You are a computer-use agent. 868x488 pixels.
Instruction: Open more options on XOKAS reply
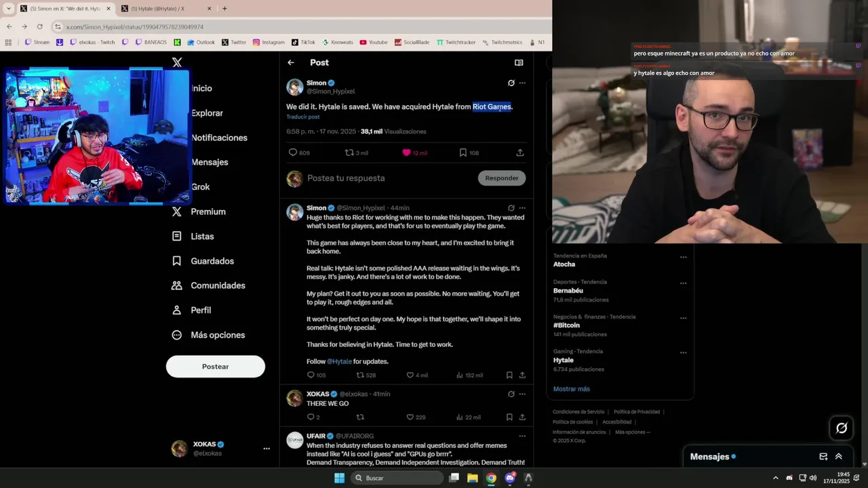click(522, 394)
